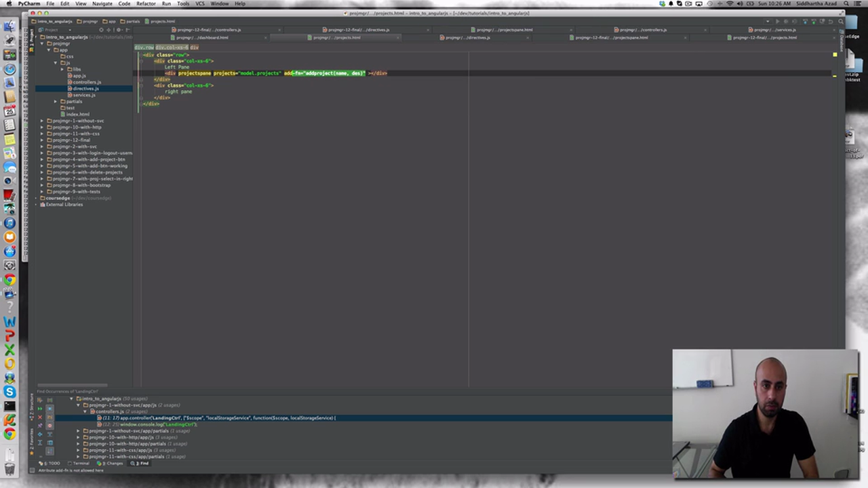Click the rerun search icon in Find panel
Viewport: 868px width, 488px height.
pyautogui.click(x=39, y=409)
